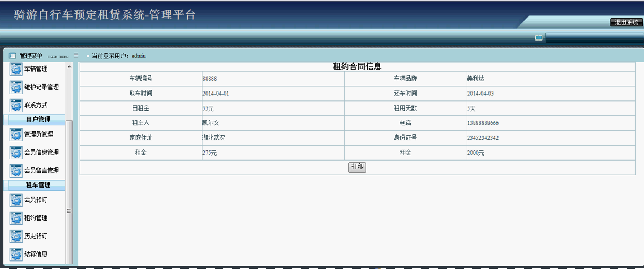
Task: Click daily rent value 55元
Action: [208, 108]
